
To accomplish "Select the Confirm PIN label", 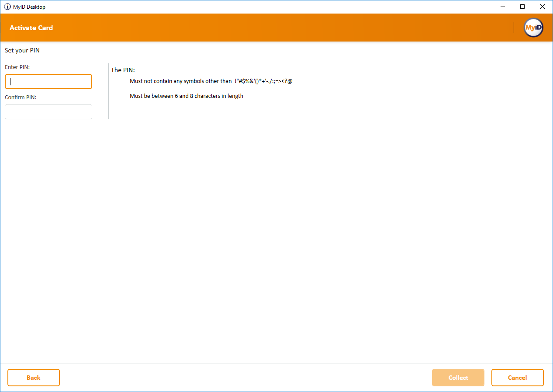I will [x=21, y=97].
